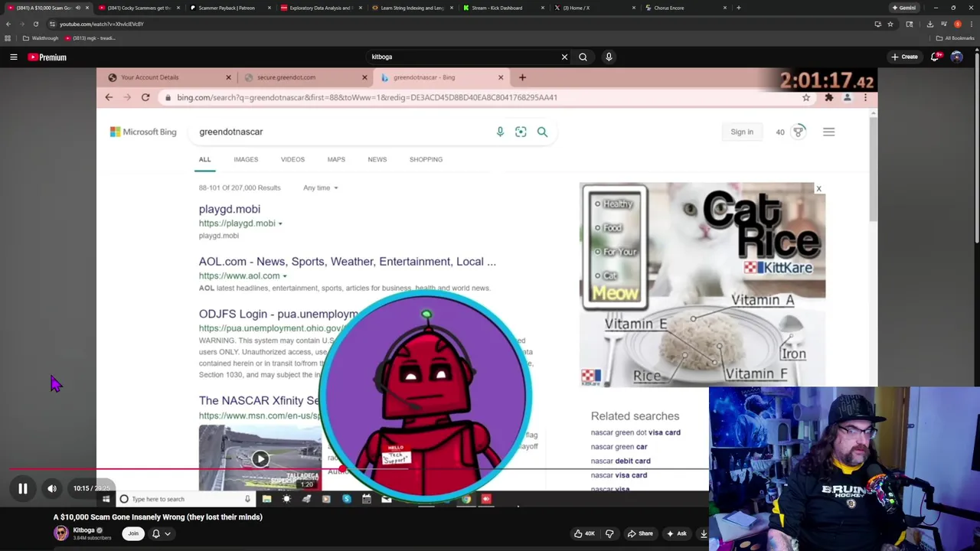The image size is (980, 551).
Task: Open related search nascar green car
Action: [619, 447]
